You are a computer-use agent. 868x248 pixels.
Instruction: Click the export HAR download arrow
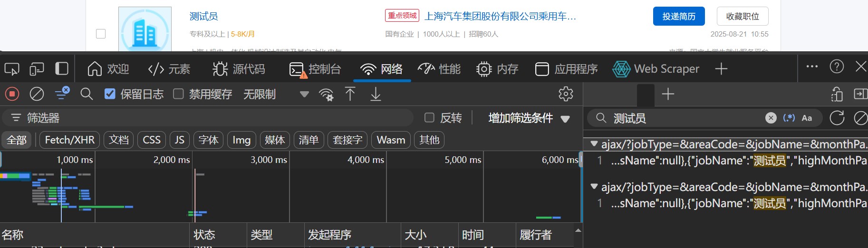coord(376,94)
